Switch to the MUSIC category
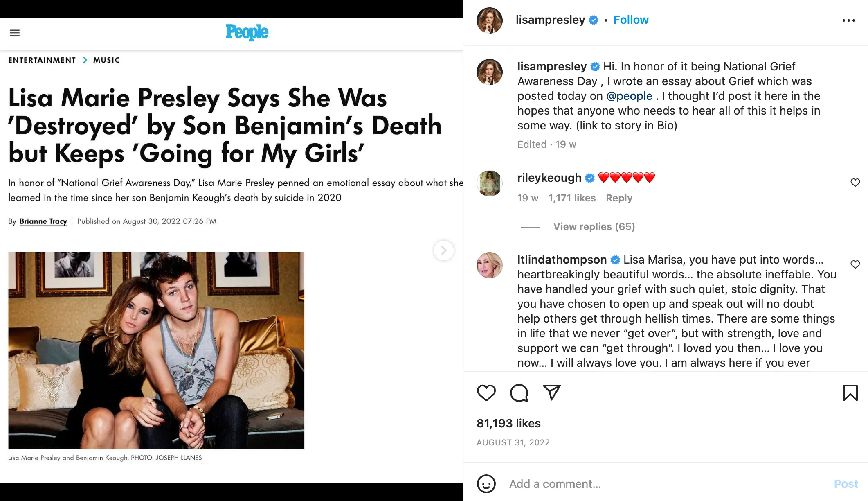 pos(106,60)
